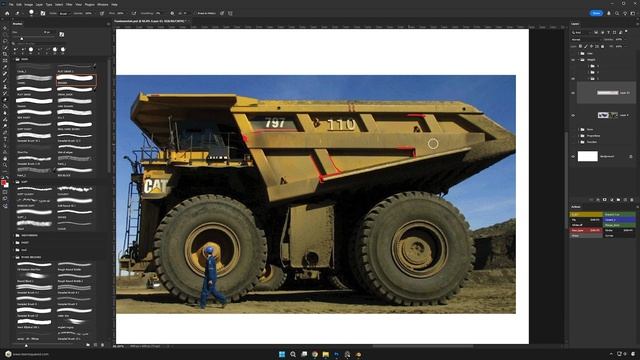Expand the topmost layer group in Layers
The image size is (640, 360).
[578, 53]
